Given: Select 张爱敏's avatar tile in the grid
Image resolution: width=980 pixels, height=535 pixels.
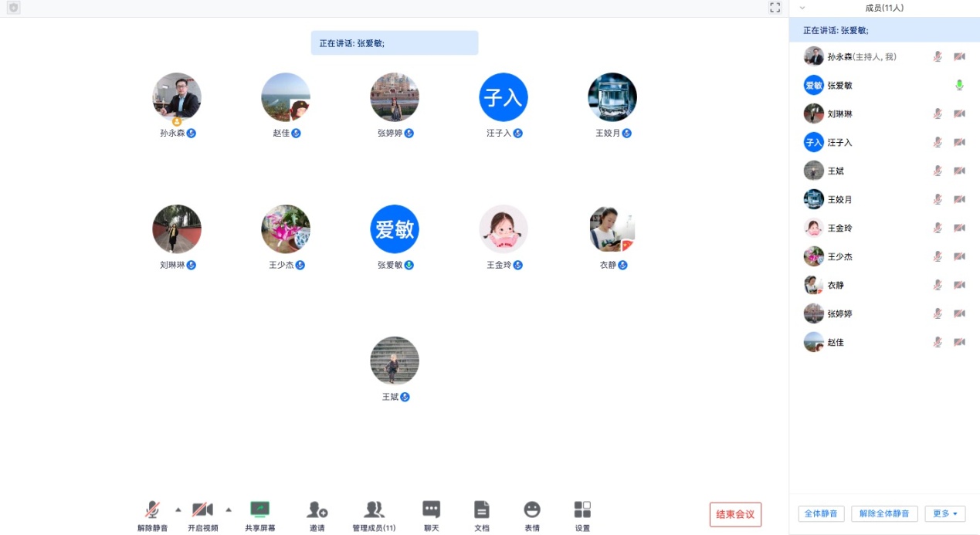Looking at the screenshot, I should pyautogui.click(x=395, y=229).
